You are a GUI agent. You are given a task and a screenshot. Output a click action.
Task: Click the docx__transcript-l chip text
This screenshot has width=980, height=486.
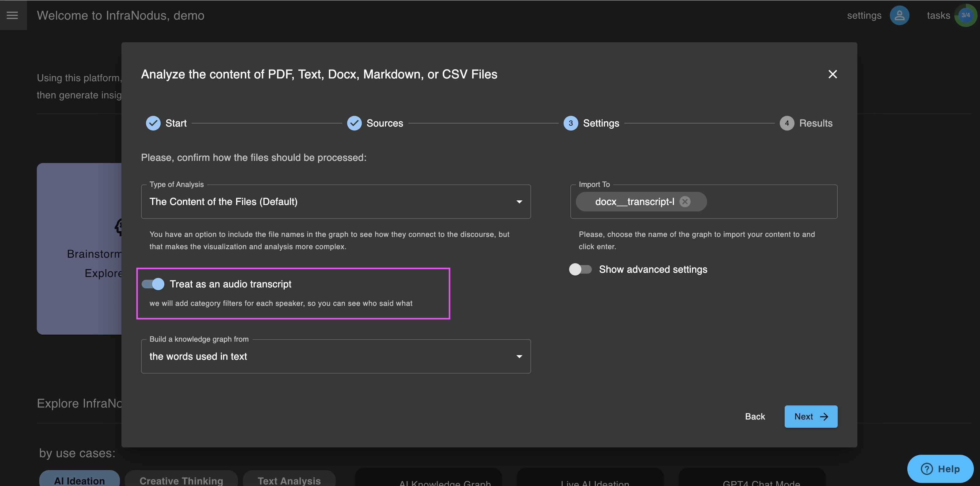634,202
